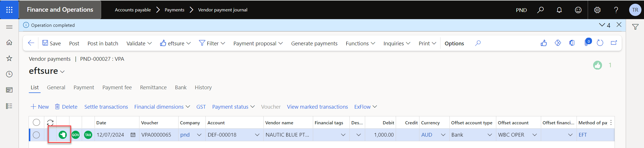Screen dimensions: 644x148
Task: Open Recent clock icon in sidebar
Action: pyautogui.click(x=9, y=74)
